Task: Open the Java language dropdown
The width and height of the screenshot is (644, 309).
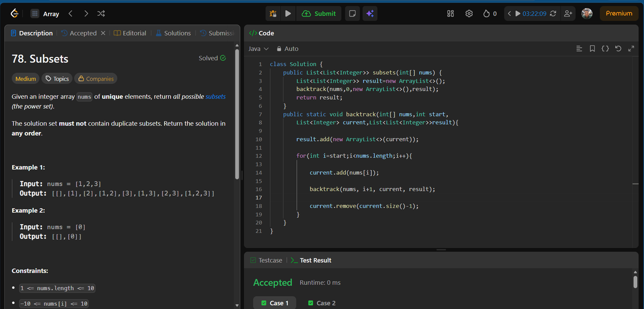Action: [259, 49]
